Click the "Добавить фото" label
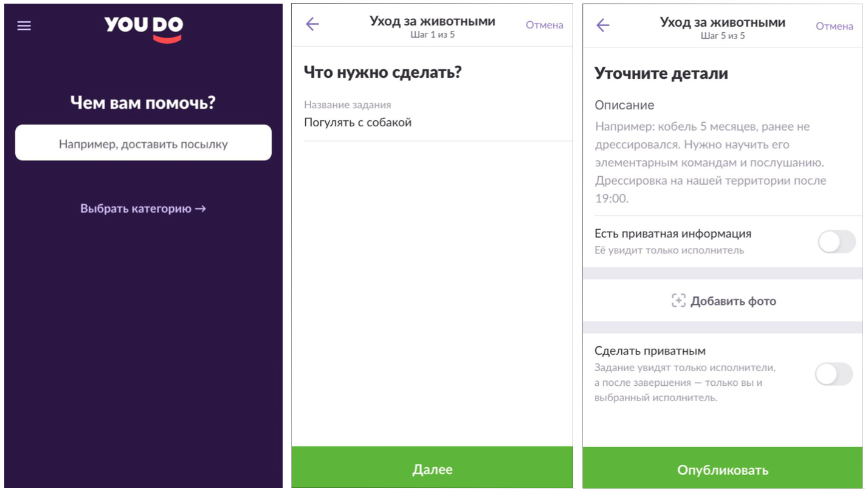Image resolution: width=868 pixels, height=497 pixels. tap(733, 301)
